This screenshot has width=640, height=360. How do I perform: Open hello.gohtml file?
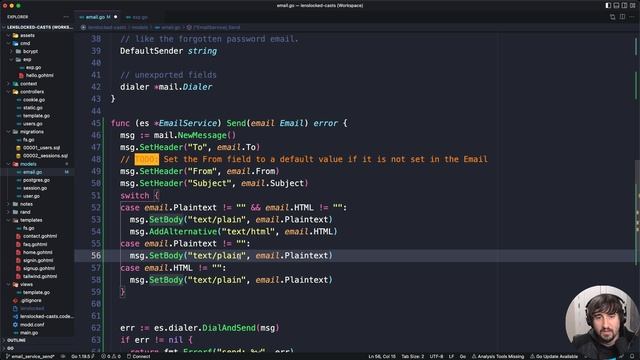coord(39,76)
